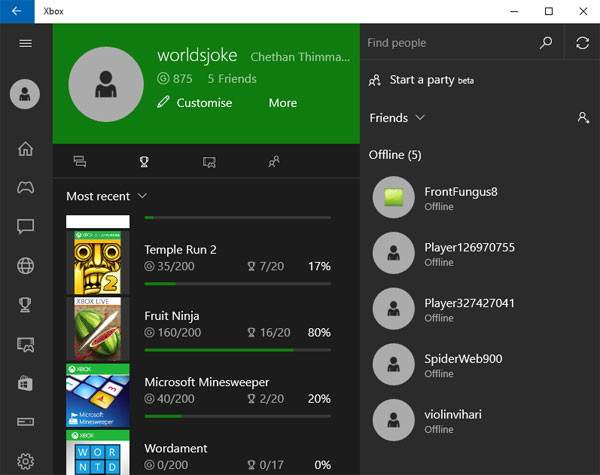Viewport: 600px width, 475px height.
Task: Click the party people icon
Action: 375,80
